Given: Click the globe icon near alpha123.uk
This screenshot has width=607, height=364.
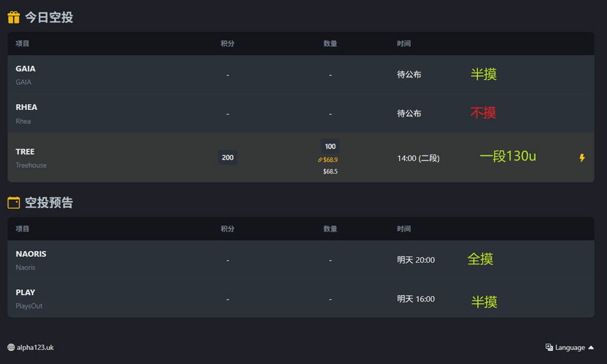Looking at the screenshot, I should [x=11, y=347].
